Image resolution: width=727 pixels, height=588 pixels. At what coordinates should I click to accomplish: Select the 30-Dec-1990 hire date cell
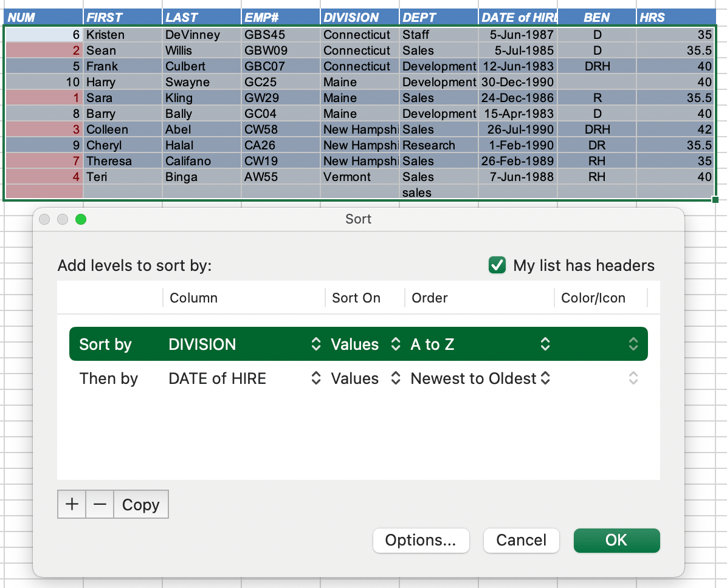(518, 82)
